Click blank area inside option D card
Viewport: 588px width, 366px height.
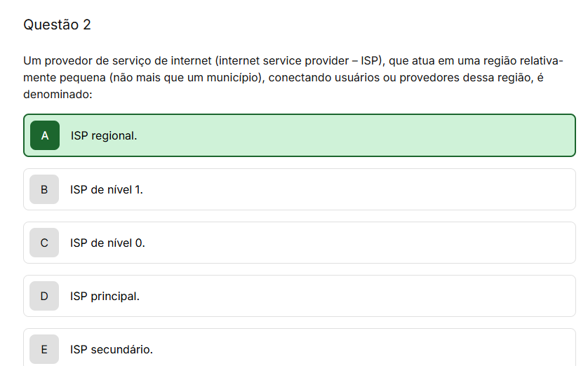pyautogui.click(x=356, y=296)
